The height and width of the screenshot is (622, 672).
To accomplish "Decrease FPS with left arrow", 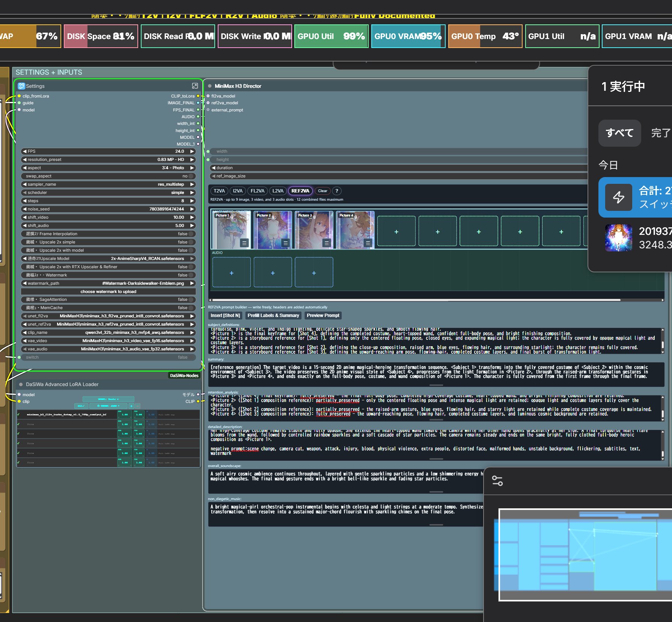I will (24, 152).
